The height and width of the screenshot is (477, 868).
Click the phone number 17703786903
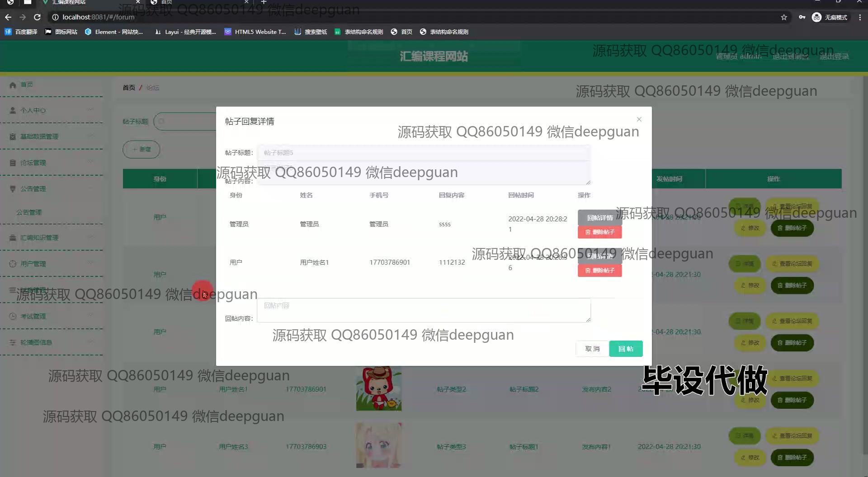(x=306, y=446)
